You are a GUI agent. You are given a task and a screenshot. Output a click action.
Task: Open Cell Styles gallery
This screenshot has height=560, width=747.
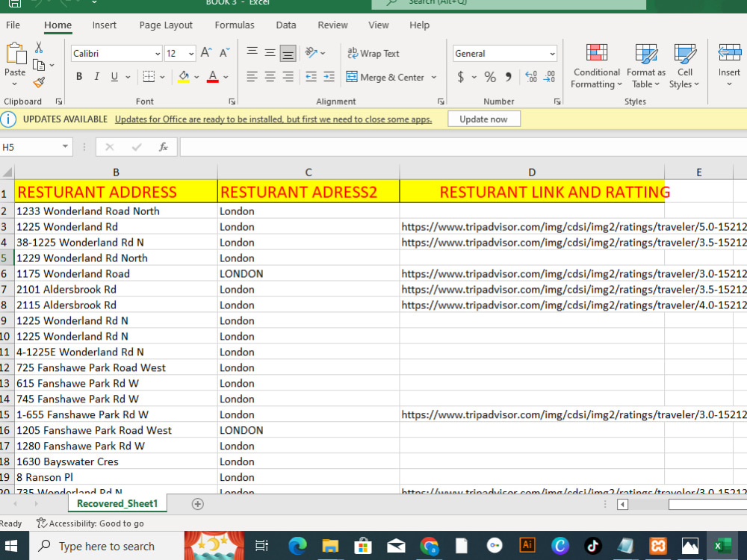click(684, 66)
